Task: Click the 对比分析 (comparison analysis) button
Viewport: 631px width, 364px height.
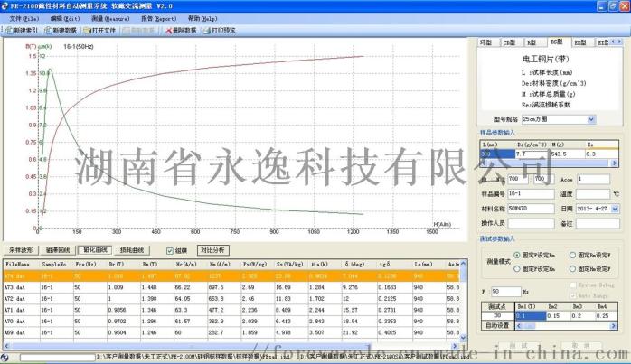Action: pos(212,250)
